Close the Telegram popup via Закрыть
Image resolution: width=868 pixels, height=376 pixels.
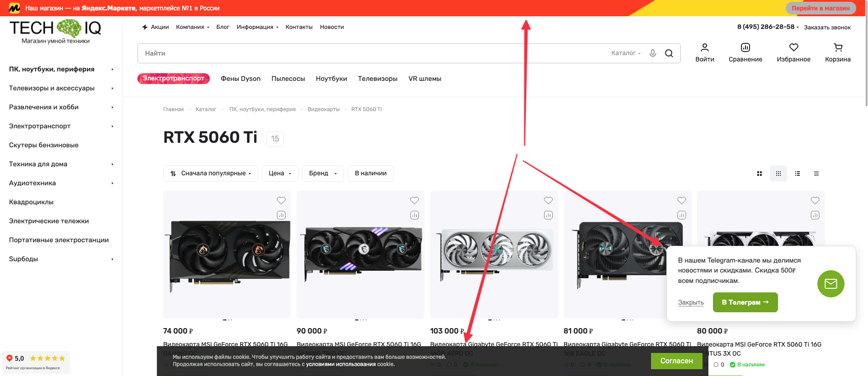click(x=691, y=302)
